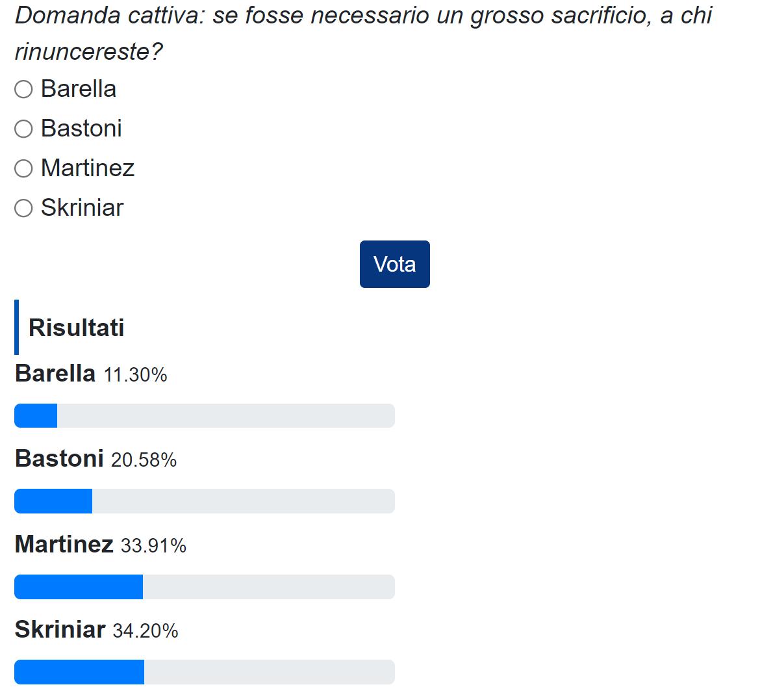Choose the Bastoni radio option
773x700 pixels.
(24, 129)
